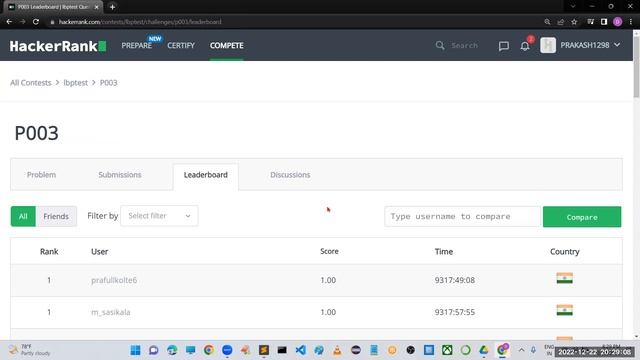
Task: Switch to the Problem tab
Action: 41,175
